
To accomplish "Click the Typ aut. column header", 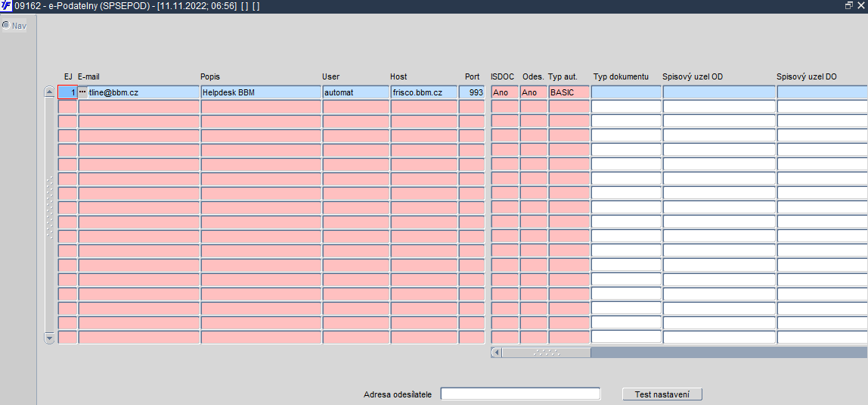I will (x=563, y=76).
